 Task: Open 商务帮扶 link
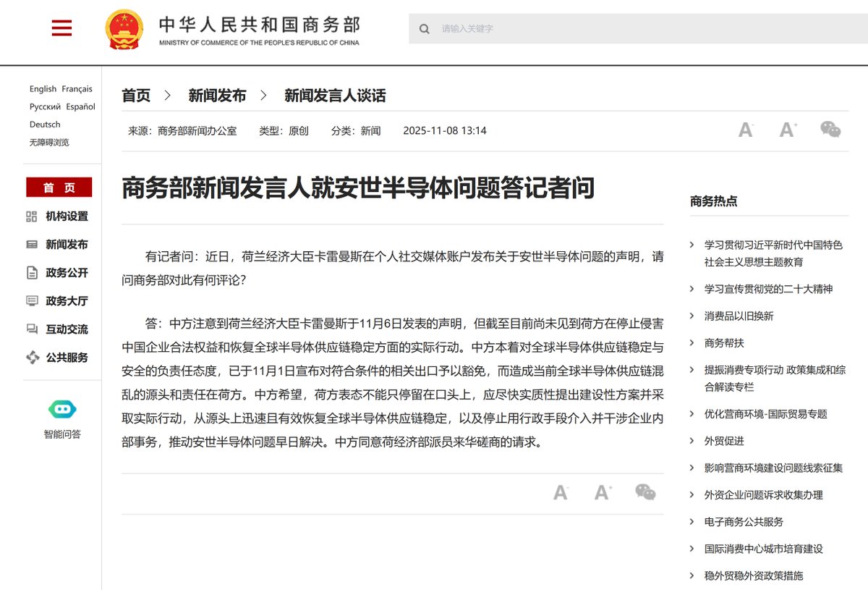724,343
